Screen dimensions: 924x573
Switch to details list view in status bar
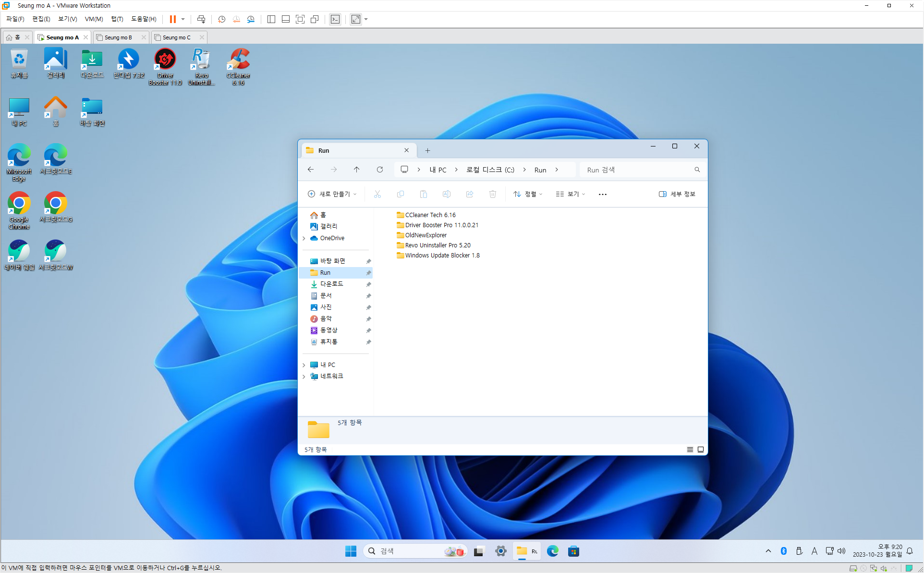coord(690,450)
